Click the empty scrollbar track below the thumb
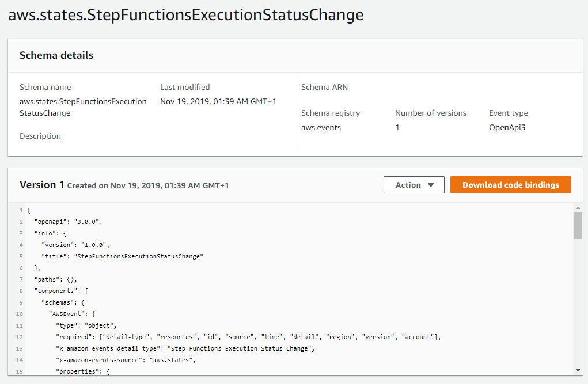This screenshot has width=588, height=384. pyautogui.click(x=578, y=305)
